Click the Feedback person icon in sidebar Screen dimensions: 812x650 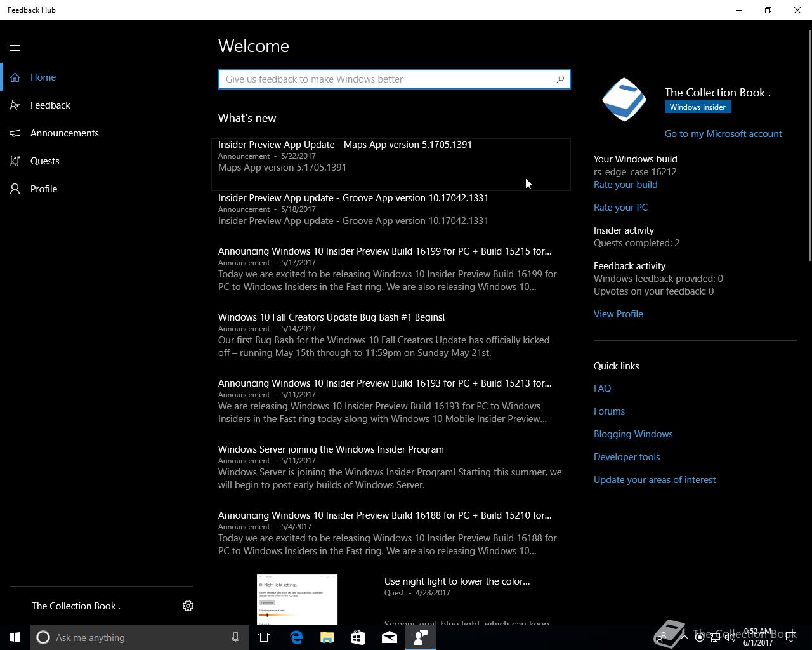15,105
